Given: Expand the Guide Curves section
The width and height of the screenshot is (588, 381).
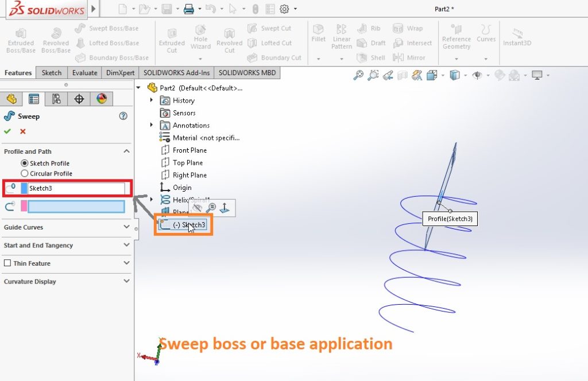Looking at the screenshot, I should point(127,227).
